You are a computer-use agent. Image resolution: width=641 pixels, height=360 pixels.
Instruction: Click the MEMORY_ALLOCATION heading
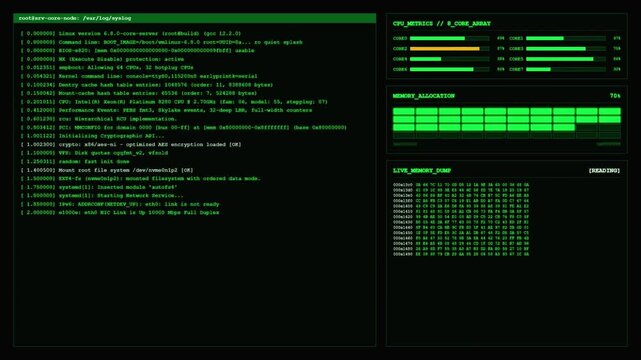(x=424, y=96)
